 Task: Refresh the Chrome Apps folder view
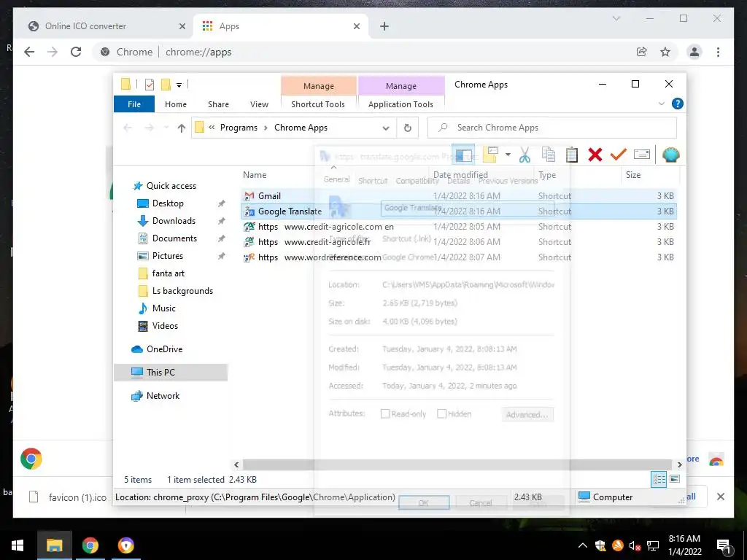[x=407, y=128]
